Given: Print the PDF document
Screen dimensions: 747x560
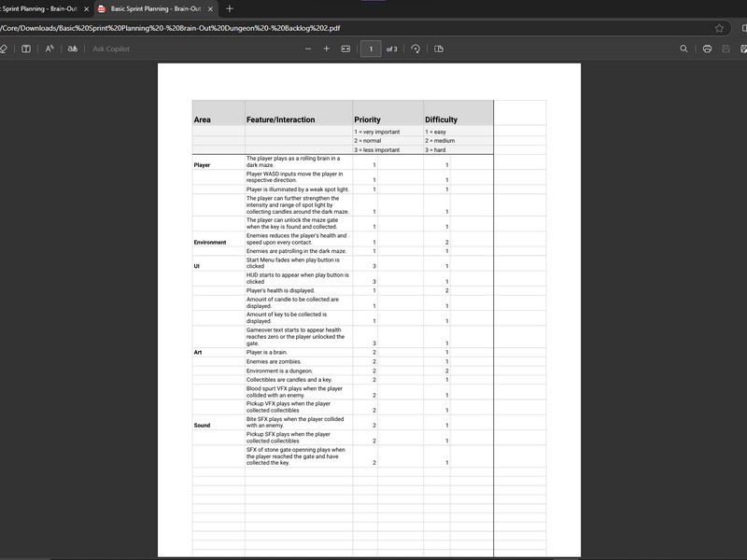Looking at the screenshot, I should coord(707,49).
